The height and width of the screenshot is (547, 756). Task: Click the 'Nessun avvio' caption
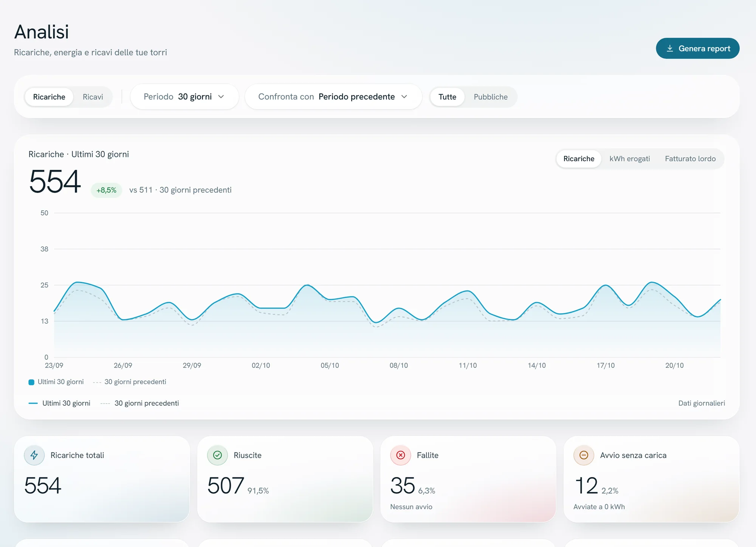coord(411,507)
